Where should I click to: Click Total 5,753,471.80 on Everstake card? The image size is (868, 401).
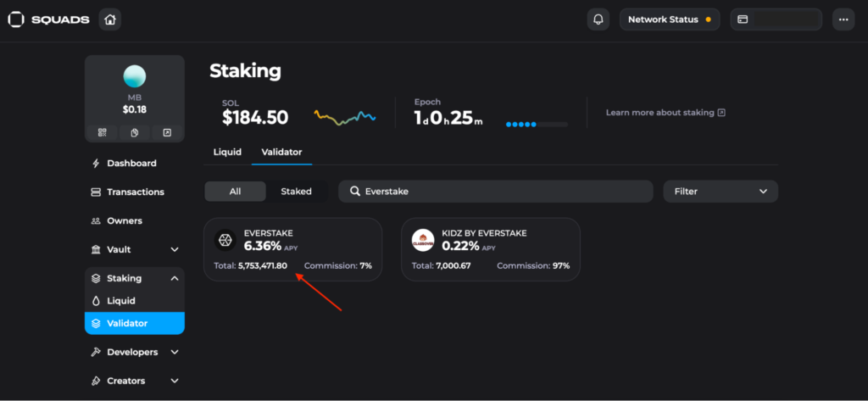coord(251,266)
